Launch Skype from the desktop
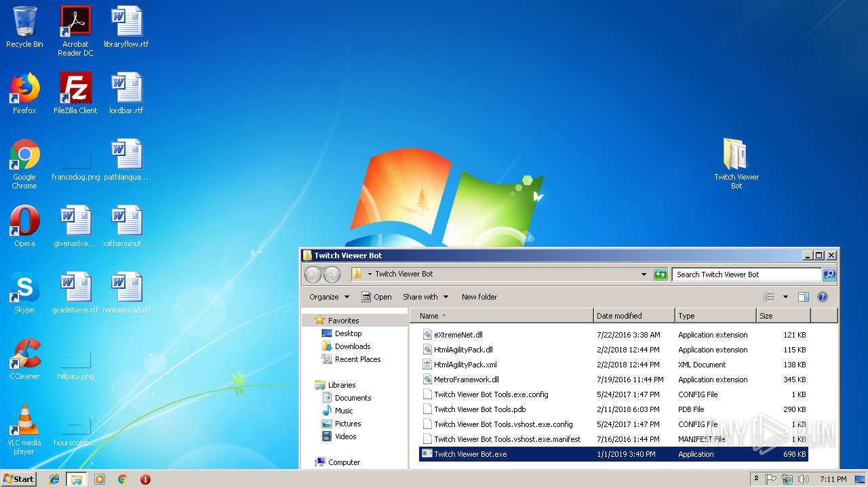 (x=24, y=293)
